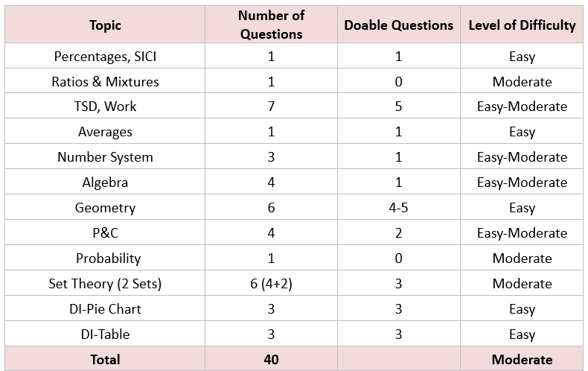
Task: Select the 6 (4+2) questions cell
Action: 271,283
